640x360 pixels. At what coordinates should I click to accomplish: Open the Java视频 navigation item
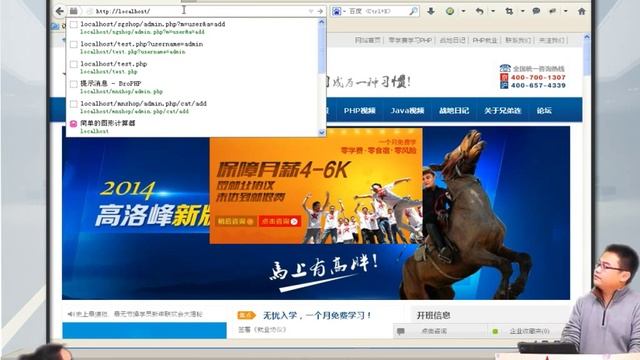(x=407, y=110)
